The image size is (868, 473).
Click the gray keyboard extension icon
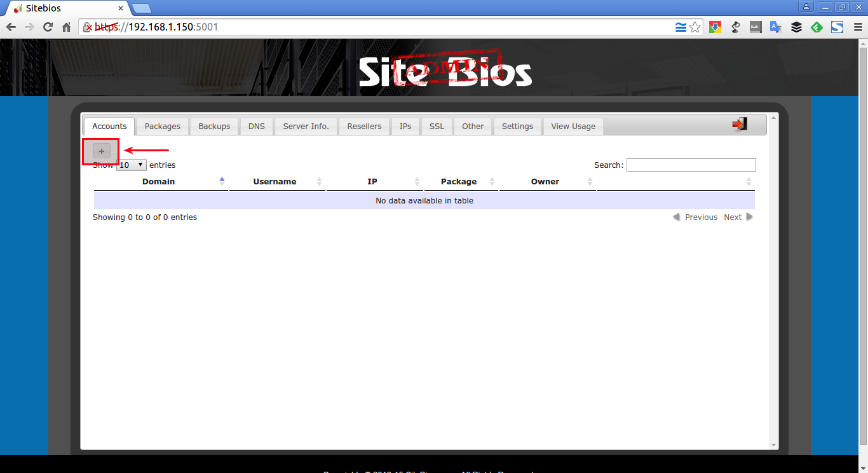coord(756,27)
